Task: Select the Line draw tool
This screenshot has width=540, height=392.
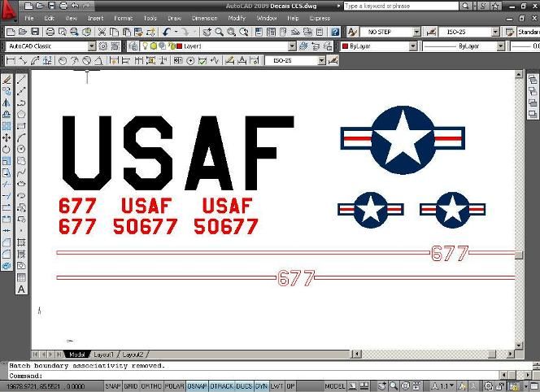Action: click(21, 80)
